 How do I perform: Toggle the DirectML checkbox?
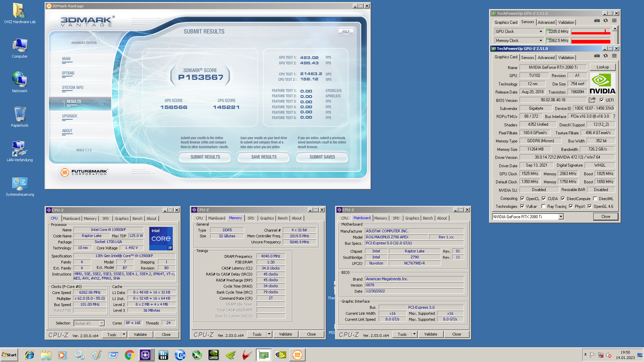[595, 198]
